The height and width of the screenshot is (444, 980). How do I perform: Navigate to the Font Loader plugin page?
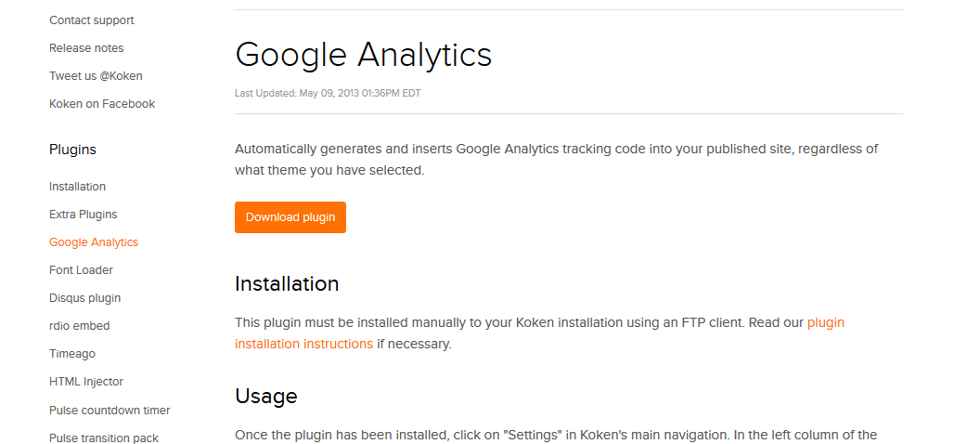[81, 270]
